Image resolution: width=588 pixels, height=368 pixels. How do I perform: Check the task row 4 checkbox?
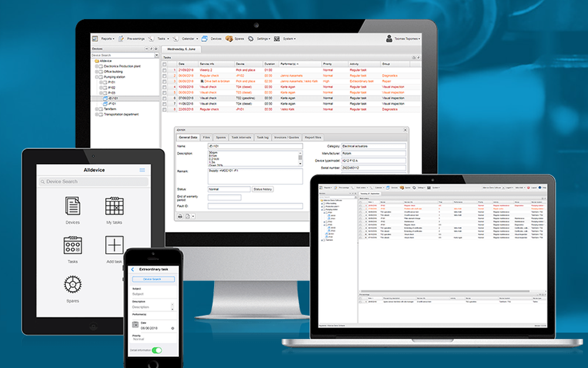pyautogui.click(x=164, y=87)
